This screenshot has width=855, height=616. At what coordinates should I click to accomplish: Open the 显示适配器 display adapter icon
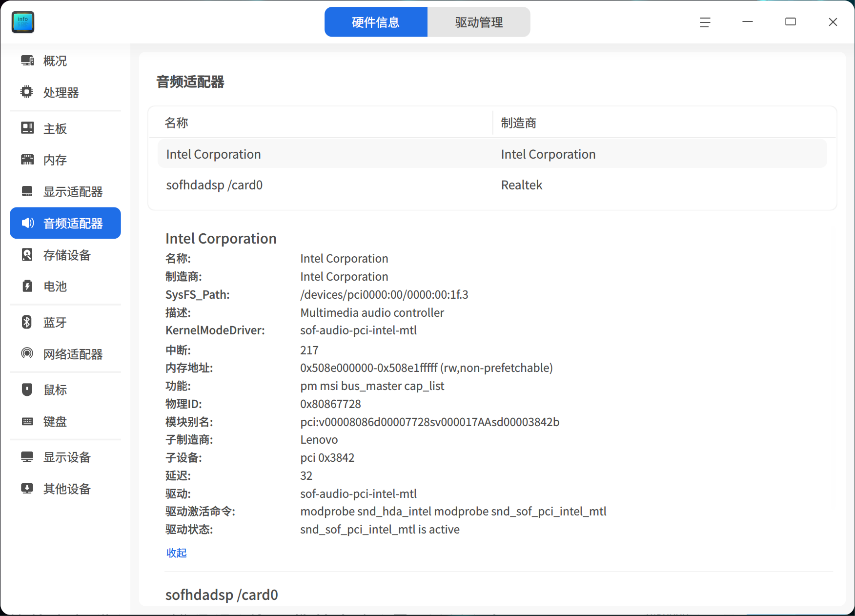(x=27, y=191)
